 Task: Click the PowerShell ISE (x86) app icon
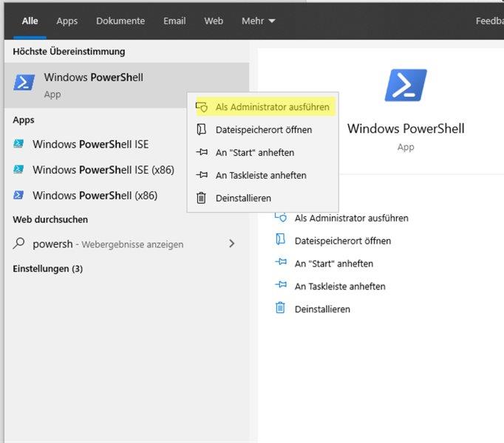18,169
